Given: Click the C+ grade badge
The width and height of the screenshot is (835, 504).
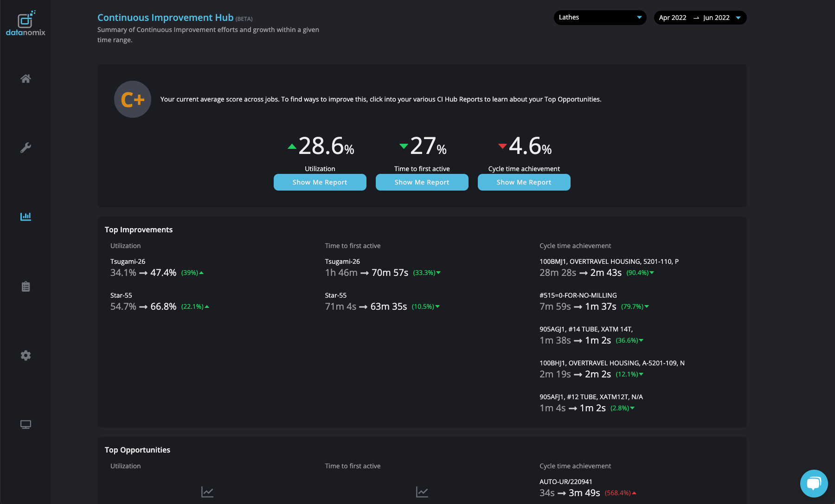Looking at the screenshot, I should [132, 99].
